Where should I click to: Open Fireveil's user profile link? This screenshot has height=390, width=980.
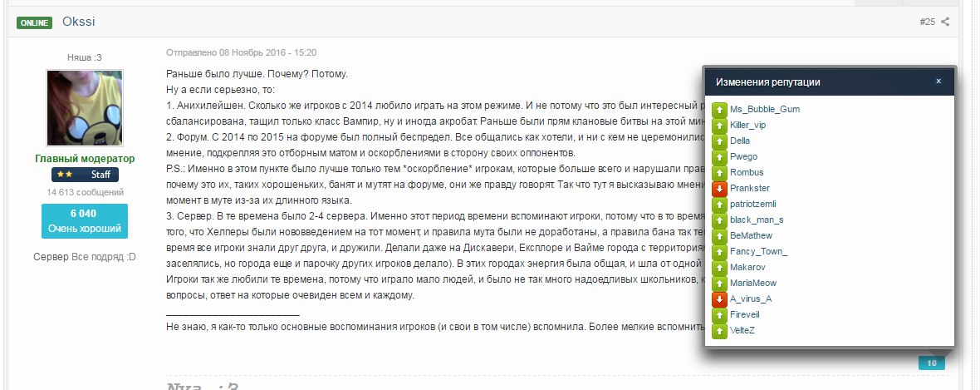pos(745,314)
